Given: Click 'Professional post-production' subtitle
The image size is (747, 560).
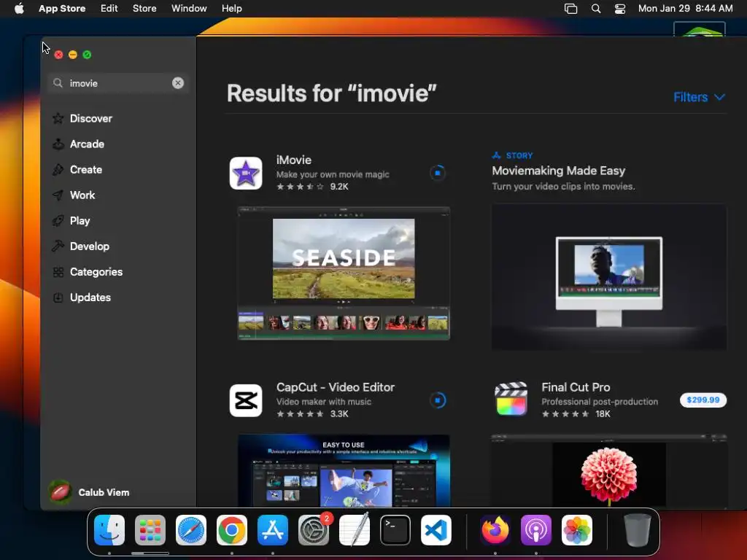Looking at the screenshot, I should tap(600, 402).
